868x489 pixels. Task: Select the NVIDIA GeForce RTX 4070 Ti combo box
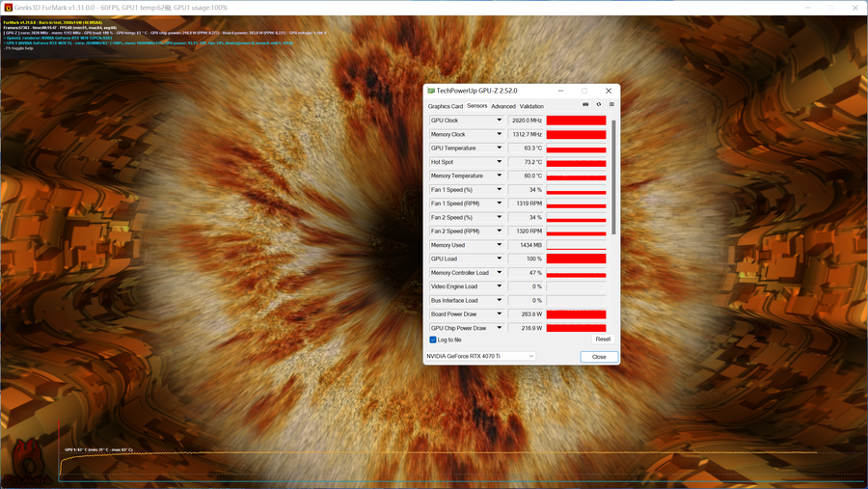coord(480,356)
